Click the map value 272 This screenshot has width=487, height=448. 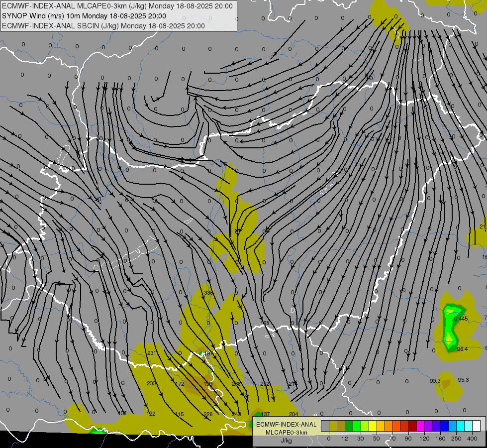pos(265,384)
